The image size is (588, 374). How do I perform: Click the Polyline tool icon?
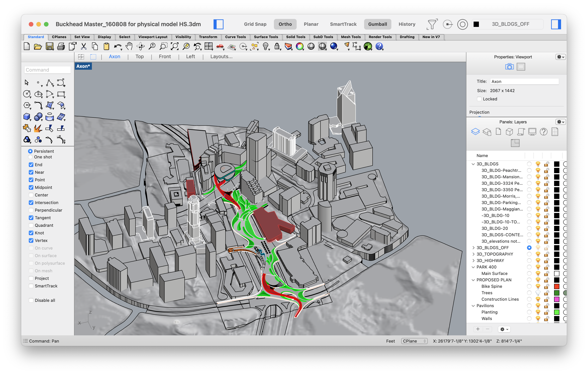click(50, 83)
